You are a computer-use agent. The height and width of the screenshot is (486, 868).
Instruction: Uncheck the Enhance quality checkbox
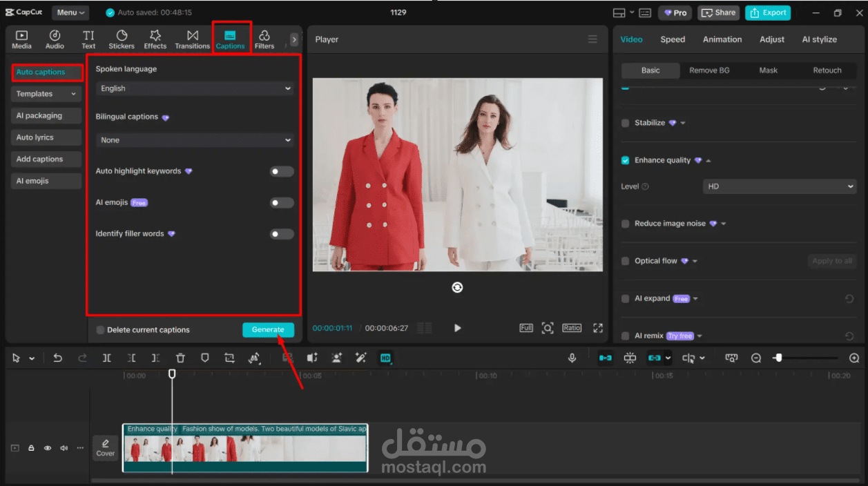(625, 159)
